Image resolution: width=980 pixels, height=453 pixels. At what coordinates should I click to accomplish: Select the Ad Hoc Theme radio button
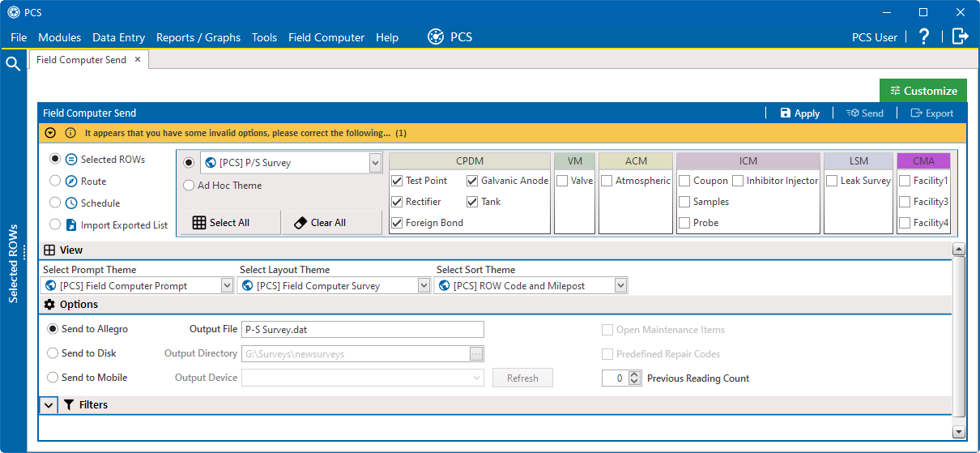[x=190, y=186]
